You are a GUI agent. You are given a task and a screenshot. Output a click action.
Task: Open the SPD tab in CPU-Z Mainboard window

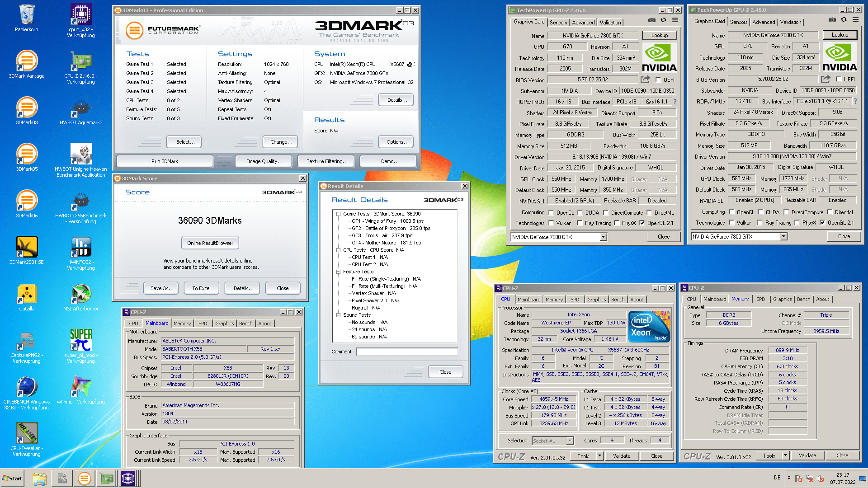point(203,324)
